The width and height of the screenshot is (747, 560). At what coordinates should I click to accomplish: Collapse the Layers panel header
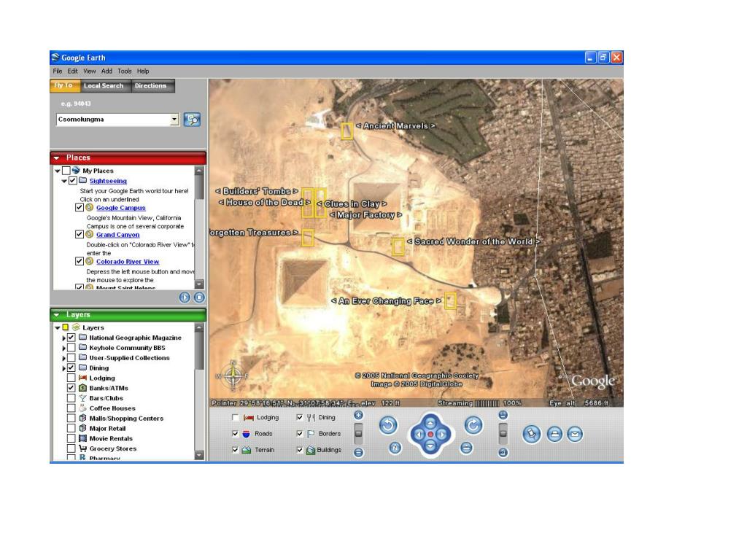(x=56, y=315)
